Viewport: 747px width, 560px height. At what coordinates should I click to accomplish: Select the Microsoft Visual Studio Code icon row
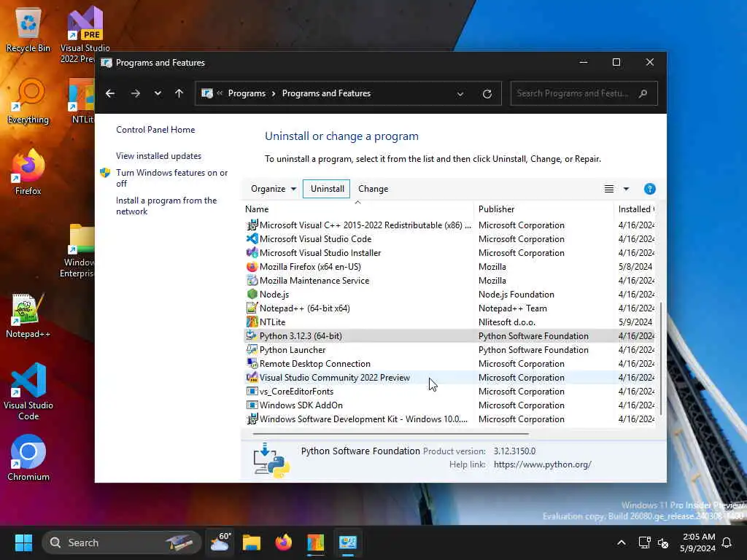252,238
